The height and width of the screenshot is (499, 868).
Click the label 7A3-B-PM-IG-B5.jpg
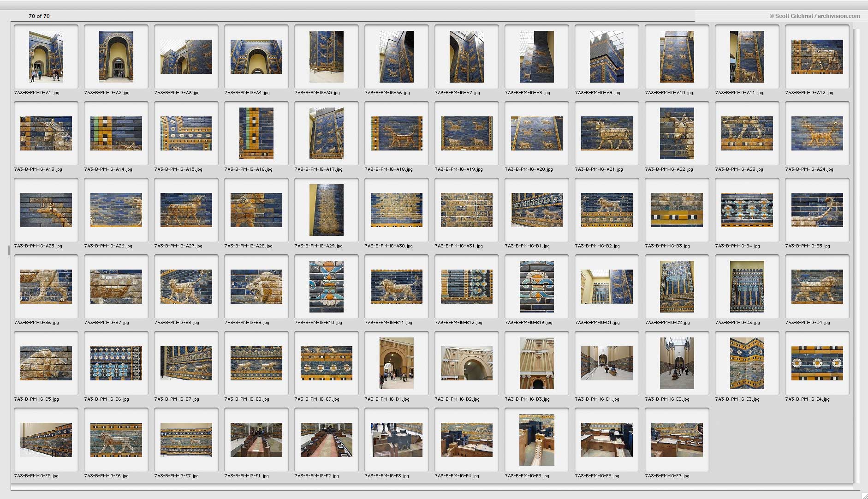pyautogui.click(x=808, y=246)
